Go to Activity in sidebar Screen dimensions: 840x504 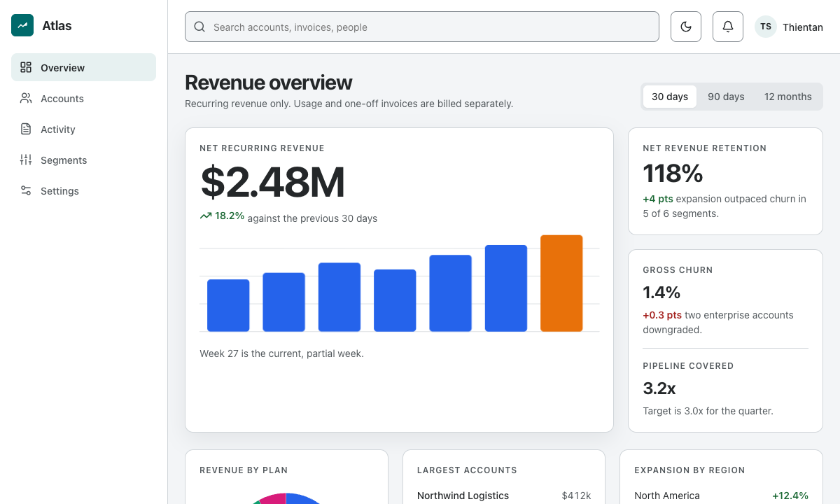[83, 129]
